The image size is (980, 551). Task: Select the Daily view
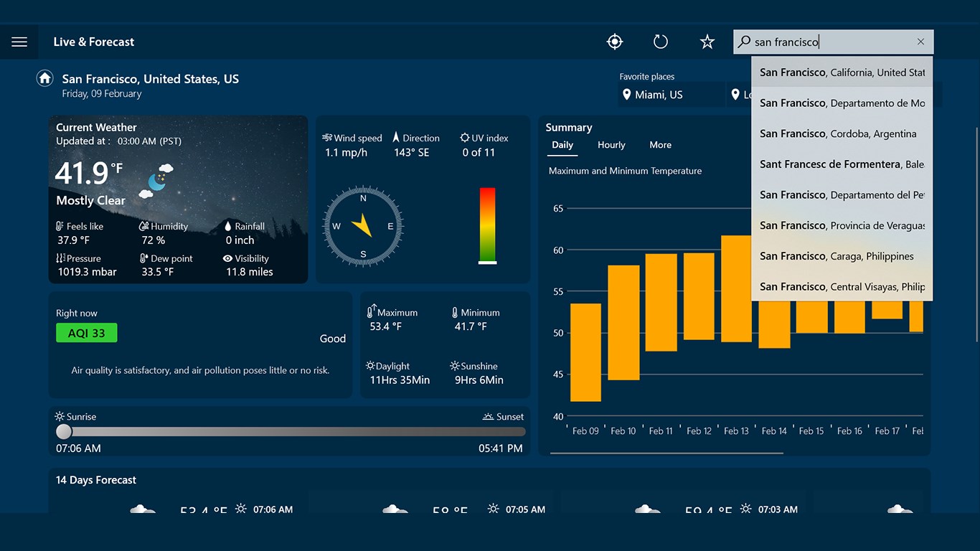(562, 144)
